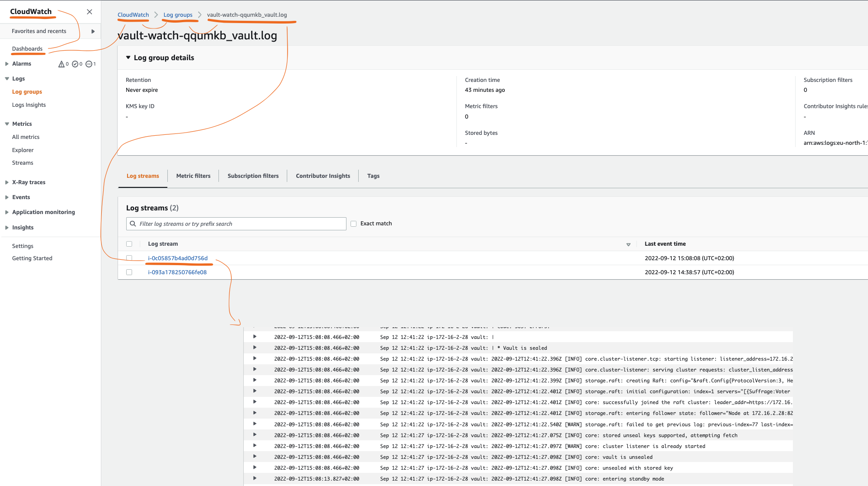Screen dimensions: 868x486
Task: Check the i-0c05857b4ad0d756d stream checkbox
Action: pyautogui.click(x=129, y=258)
